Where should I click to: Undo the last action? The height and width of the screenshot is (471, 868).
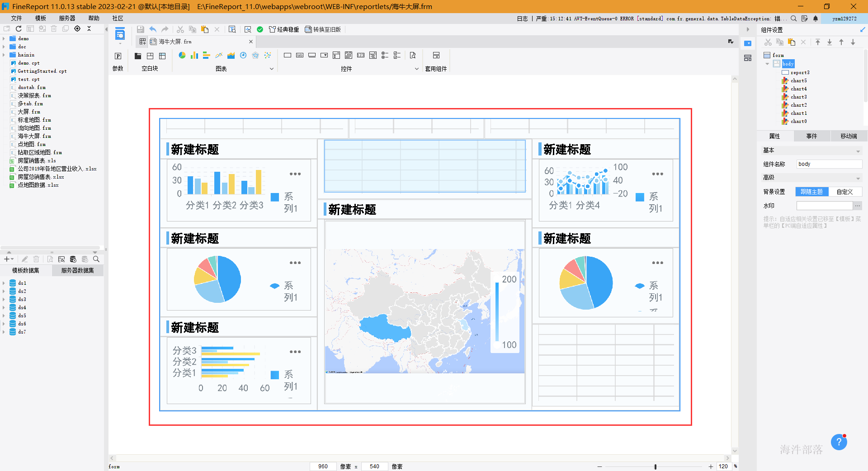[x=153, y=29]
